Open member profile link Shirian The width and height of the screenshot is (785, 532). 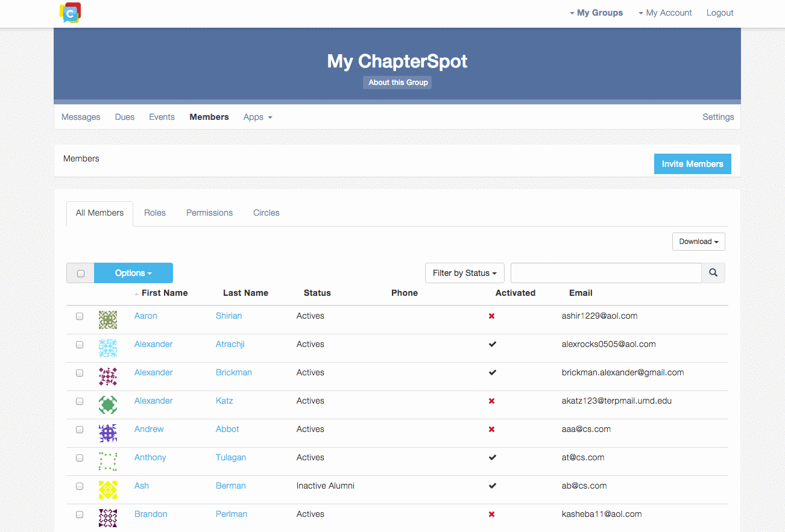229,316
